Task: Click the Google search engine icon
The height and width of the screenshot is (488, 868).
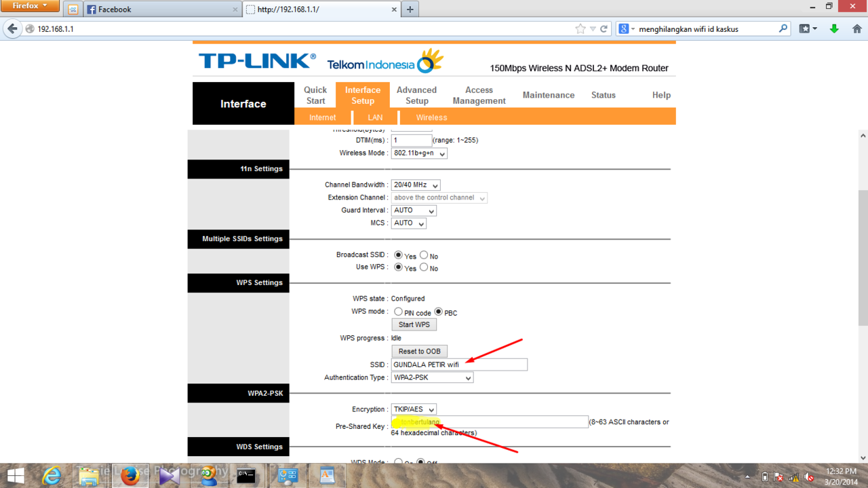Action: (623, 29)
